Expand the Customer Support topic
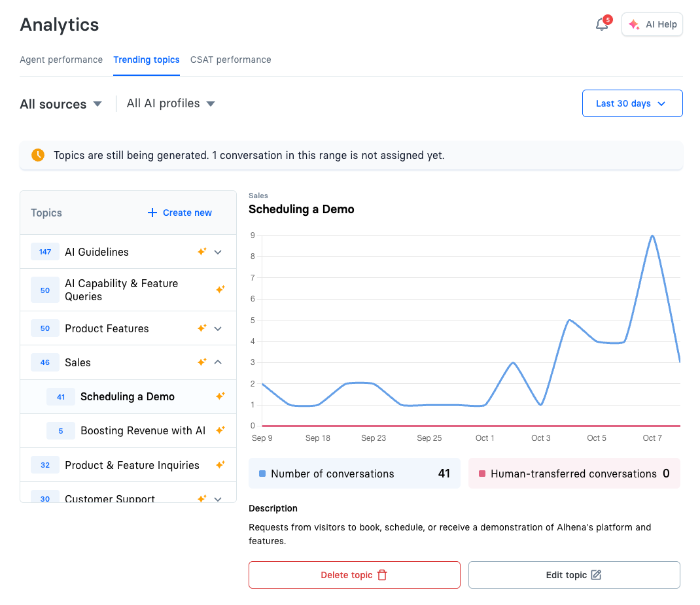Image resolution: width=700 pixels, height=605 pixels. (x=218, y=499)
